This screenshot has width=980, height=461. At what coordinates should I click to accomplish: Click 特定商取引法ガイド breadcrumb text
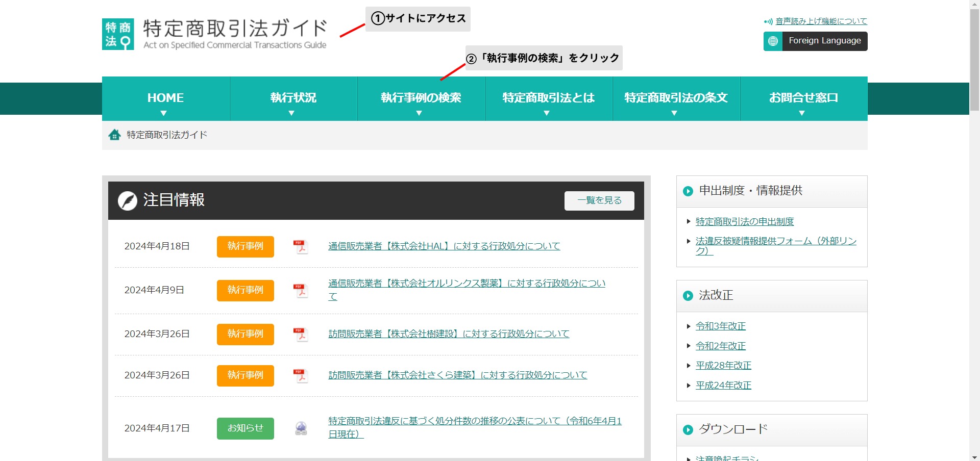167,135
